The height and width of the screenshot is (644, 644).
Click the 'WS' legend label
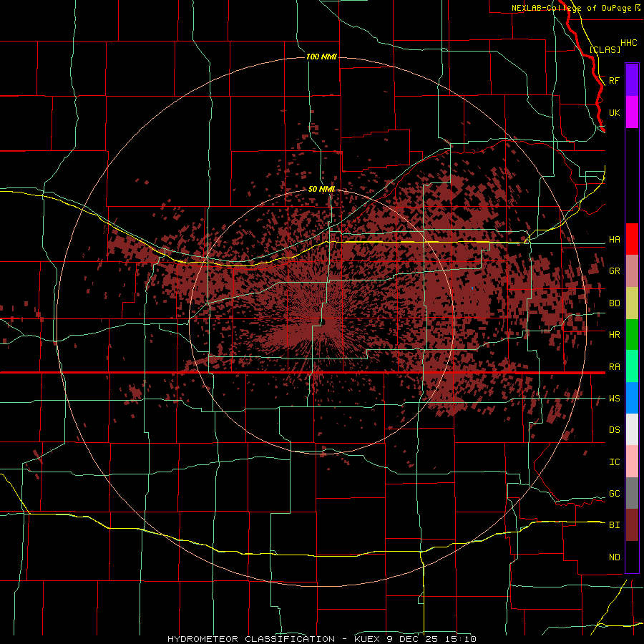615,398
